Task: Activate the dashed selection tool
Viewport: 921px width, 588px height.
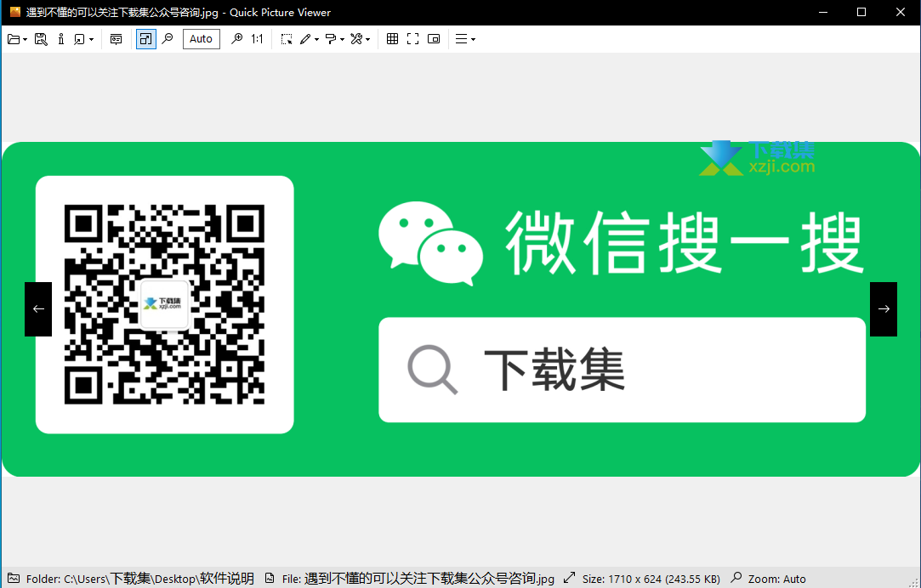Action: (x=287, y=39)
